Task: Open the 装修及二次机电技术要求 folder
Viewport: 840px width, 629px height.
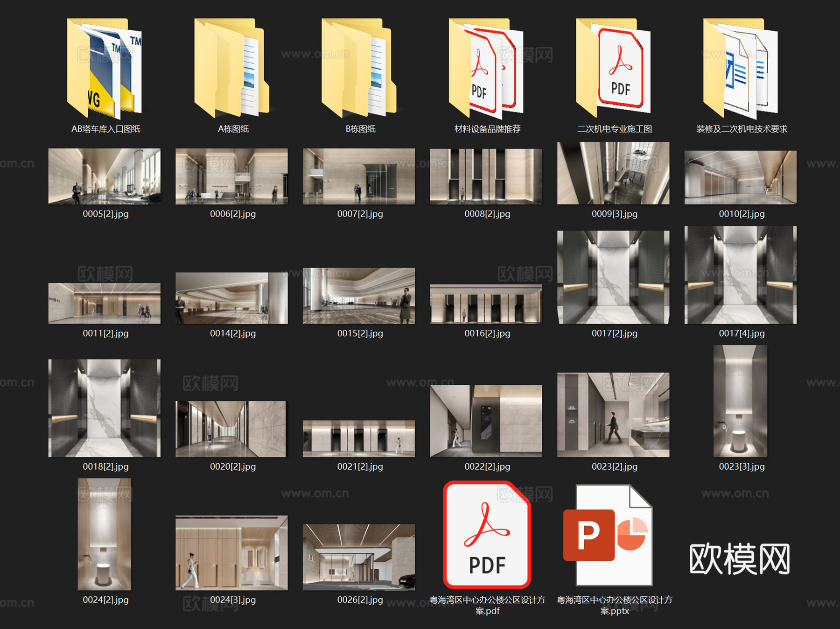Action: pos(741,69)
